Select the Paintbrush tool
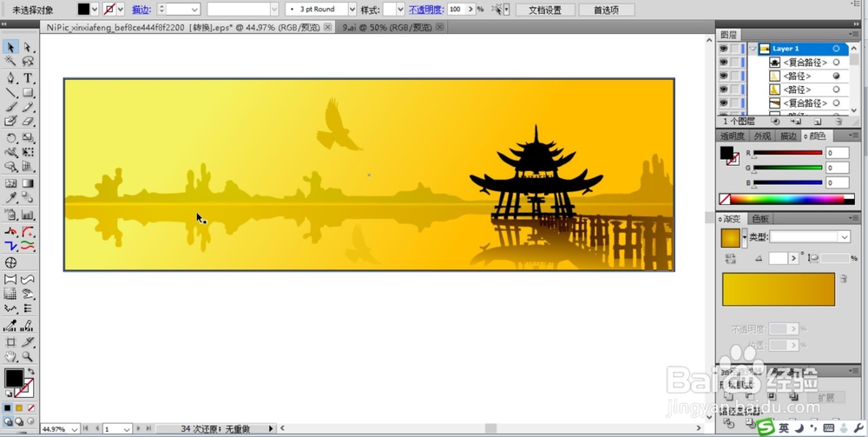 coord(10,107)
